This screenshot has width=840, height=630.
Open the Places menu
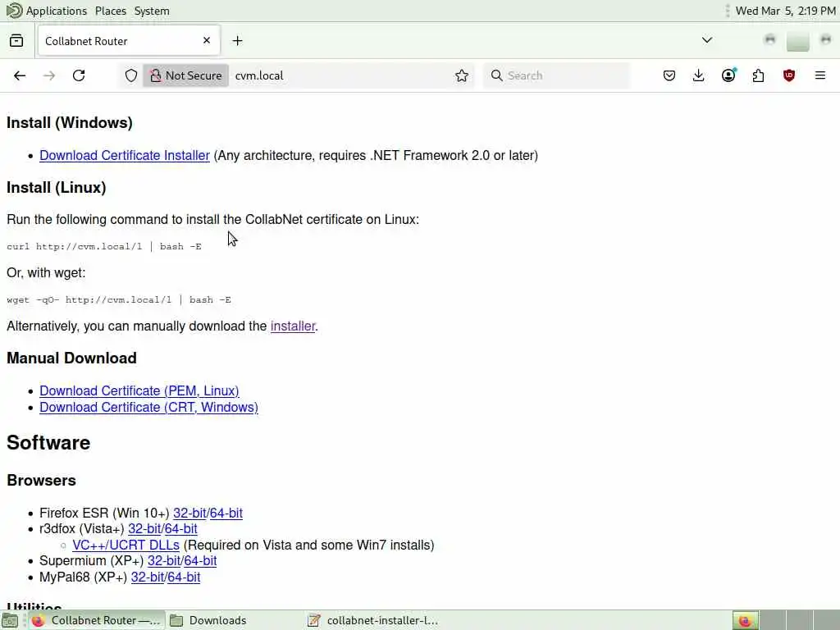click(x=111, y=11)
